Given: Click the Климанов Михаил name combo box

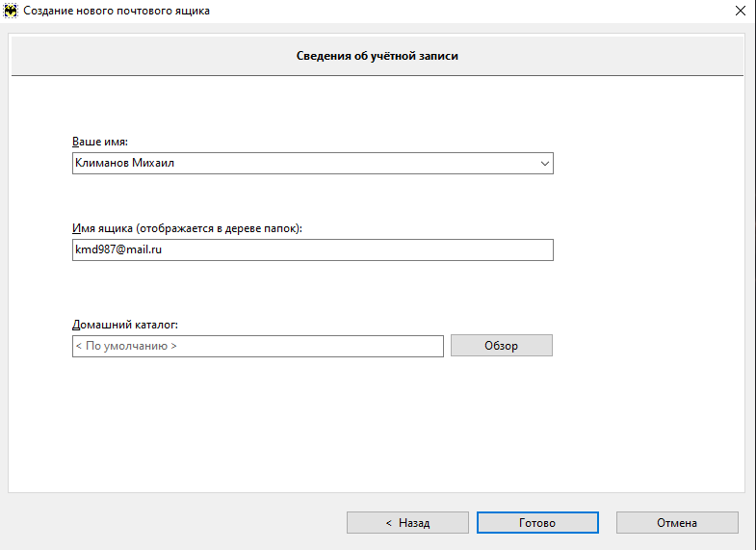Looking at the screenshot, I should (x=312, y=164).
